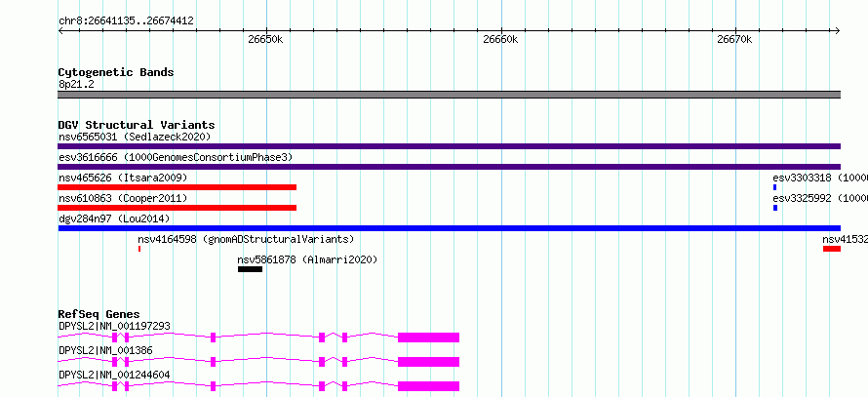Click the dgv284n97 (Lou2014) label
Screen dimensions: 868x397
pos(114,218)
